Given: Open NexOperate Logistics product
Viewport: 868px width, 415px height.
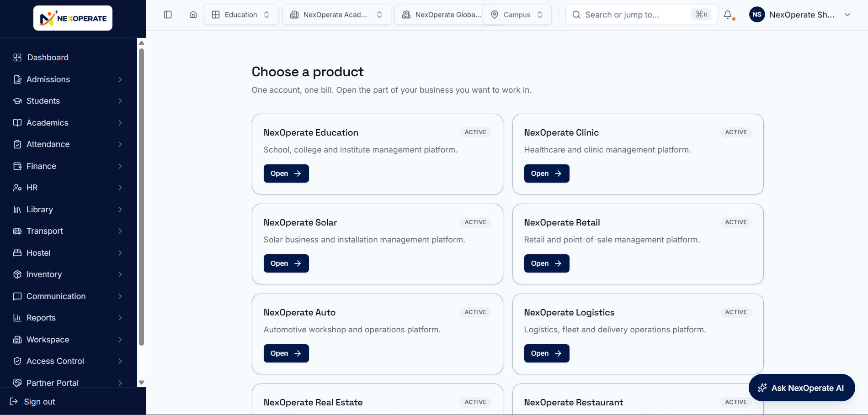Looking at the screenshot, I should tap(547, 353).
